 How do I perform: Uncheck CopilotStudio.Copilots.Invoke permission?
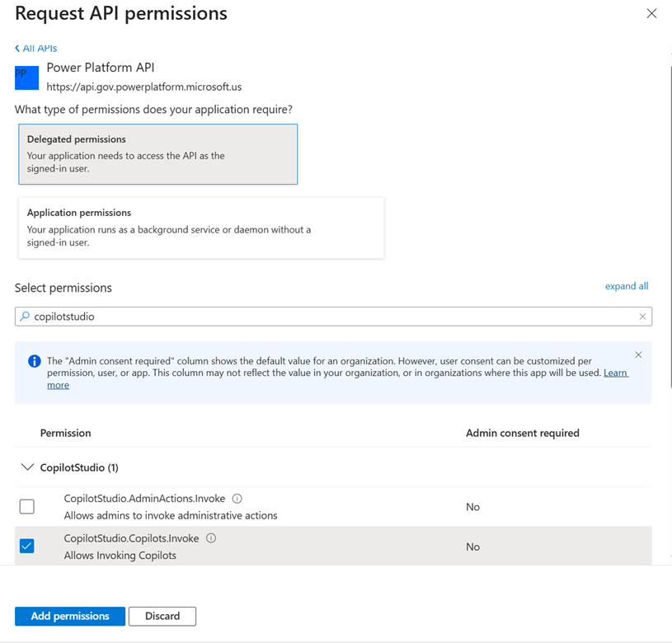[x=27, y=546]
